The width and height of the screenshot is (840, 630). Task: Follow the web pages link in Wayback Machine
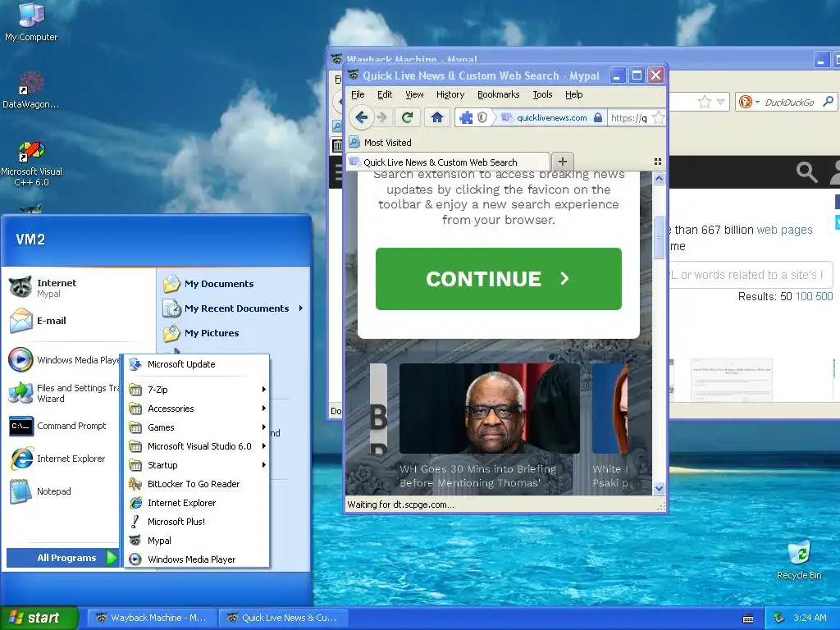pyautogui.click(x=784, y=230)
